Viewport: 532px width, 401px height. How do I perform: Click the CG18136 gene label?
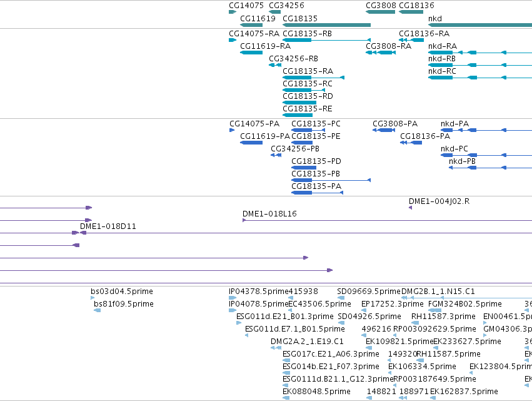coord(416,6)
